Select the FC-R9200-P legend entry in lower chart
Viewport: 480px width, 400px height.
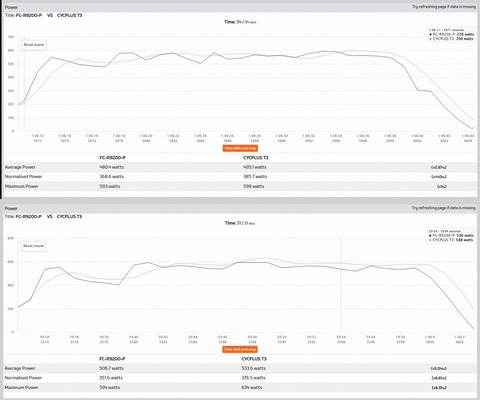click(x=451, y=236)
